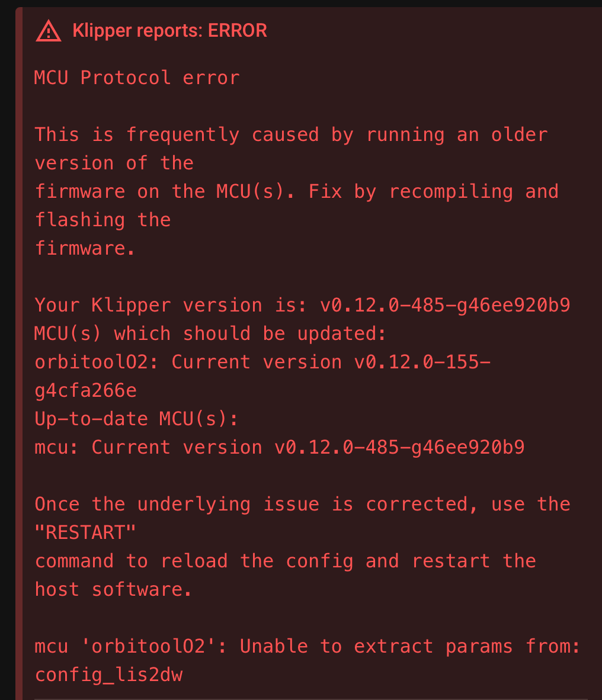Click the warning triangle icon
This screenshot has width=602, height=700.
[49, 31]
